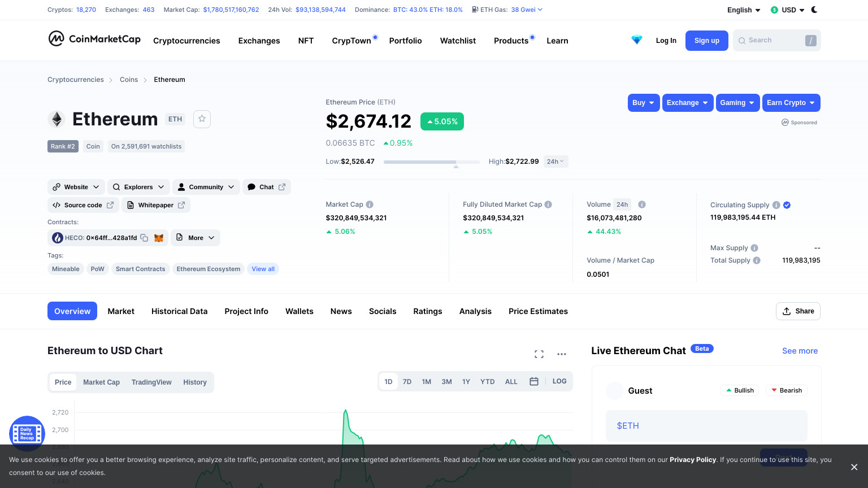
Task: Expand More contracts dropdown
Action: (196, 238)
